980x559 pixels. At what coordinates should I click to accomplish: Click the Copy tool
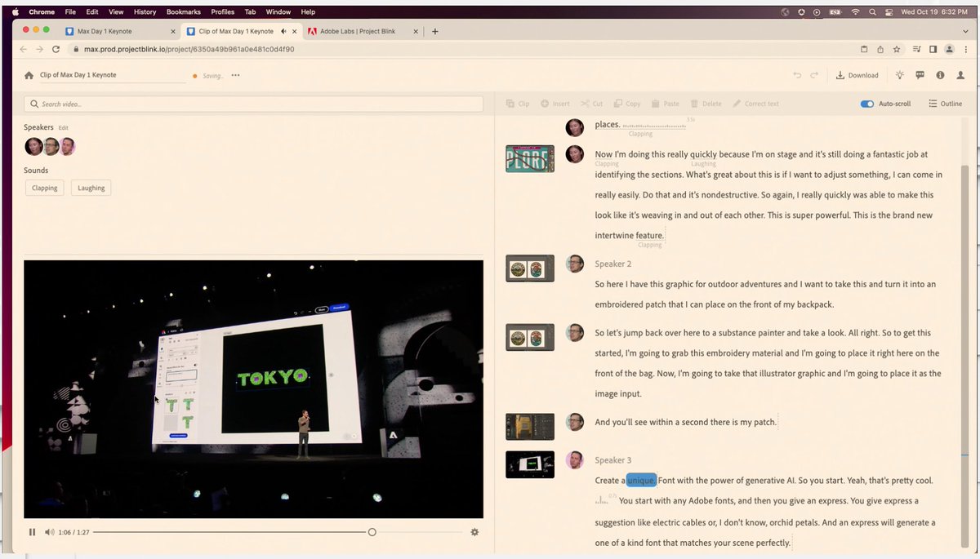click(627, 104)
